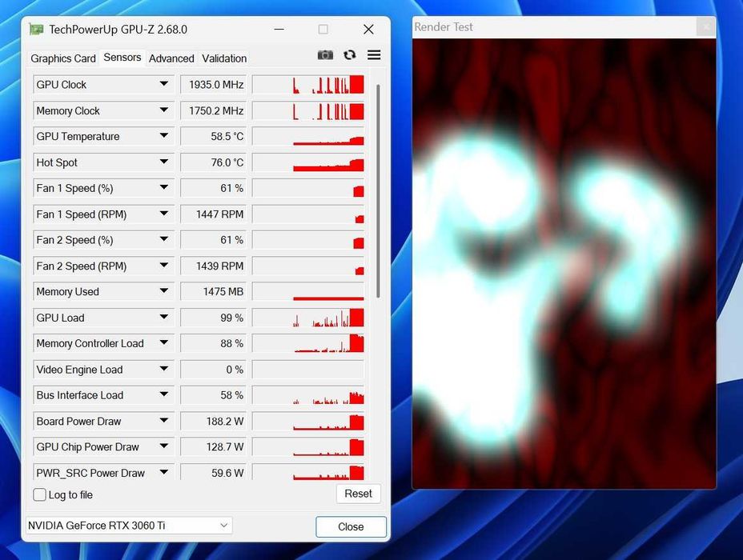Click the GPU Clock history graph
The width and height of the screenshot is (743, 560).
point(308,85)
